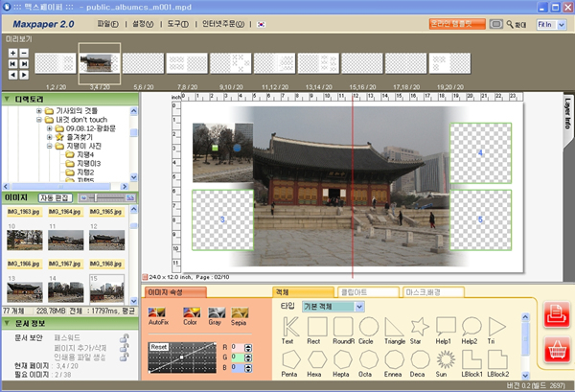
Task: Open the 파일(F) menu
Action: [x=107, y=24]
